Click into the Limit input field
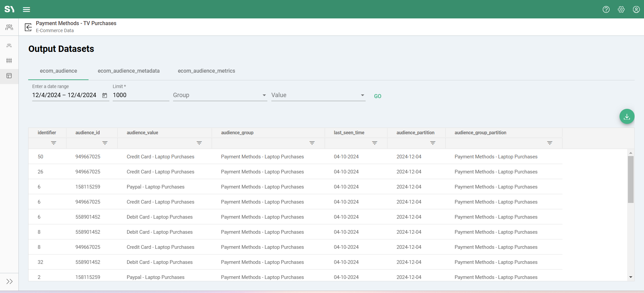Screen dimensions: 644x293 tap(141, 95)
